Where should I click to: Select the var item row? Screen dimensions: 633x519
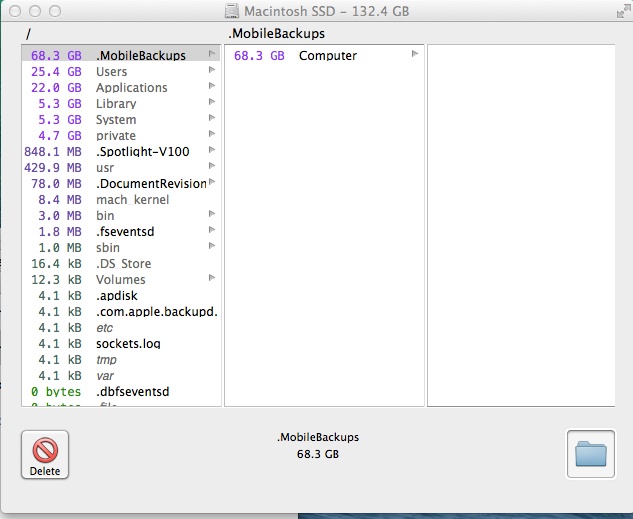tap(121, 375)
